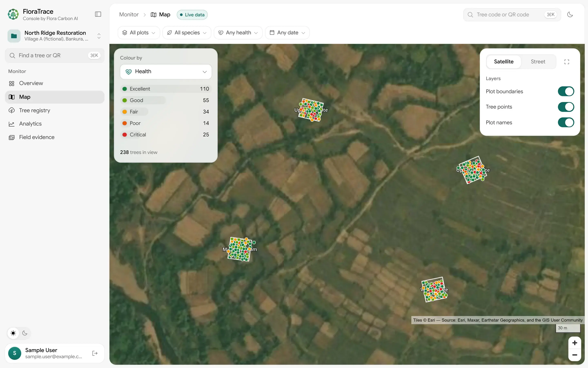Open the Colour by Health dropdown

click(166, 72)
